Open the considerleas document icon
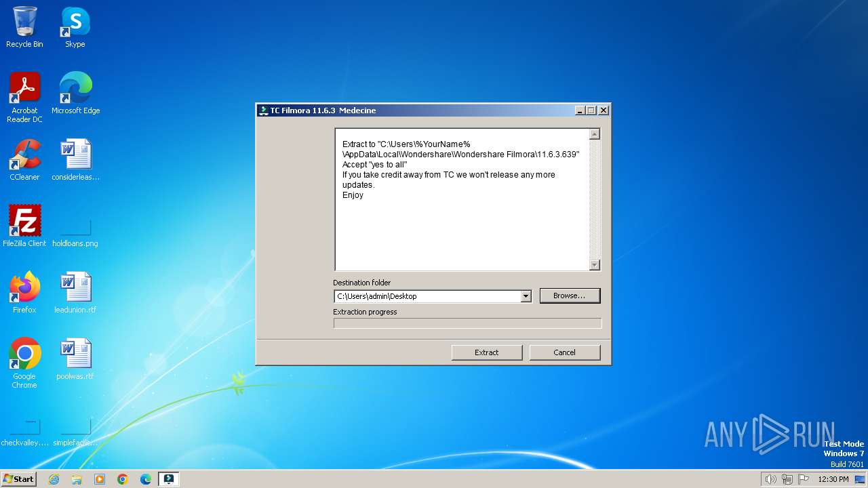This screenshot has width=868, height=488. (75, 159)
